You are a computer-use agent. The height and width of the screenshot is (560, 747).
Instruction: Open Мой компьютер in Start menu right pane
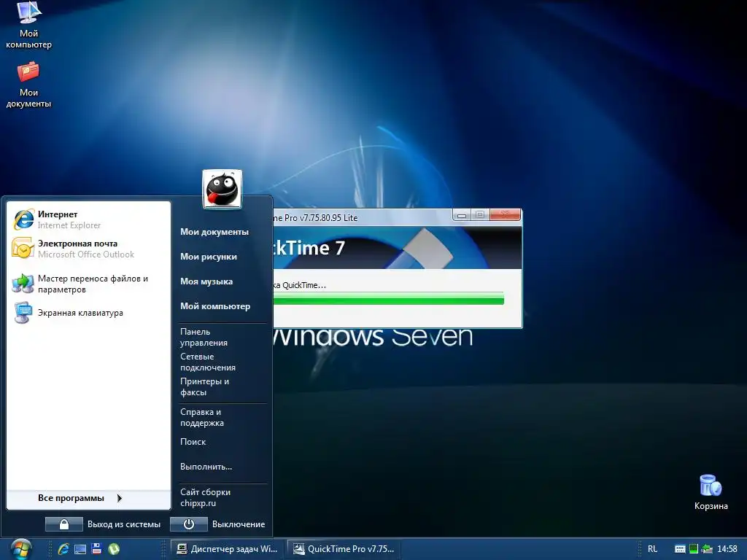tap(215, 306)
